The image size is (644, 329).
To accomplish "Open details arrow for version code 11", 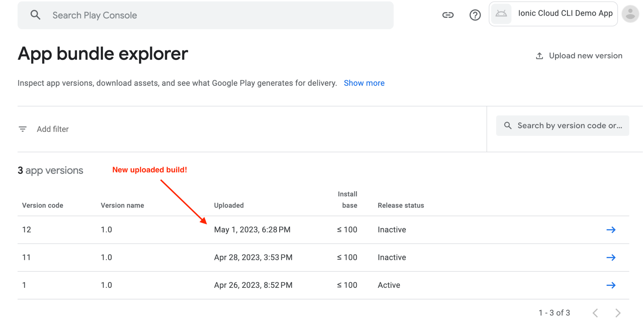I will tap(611, 257).
